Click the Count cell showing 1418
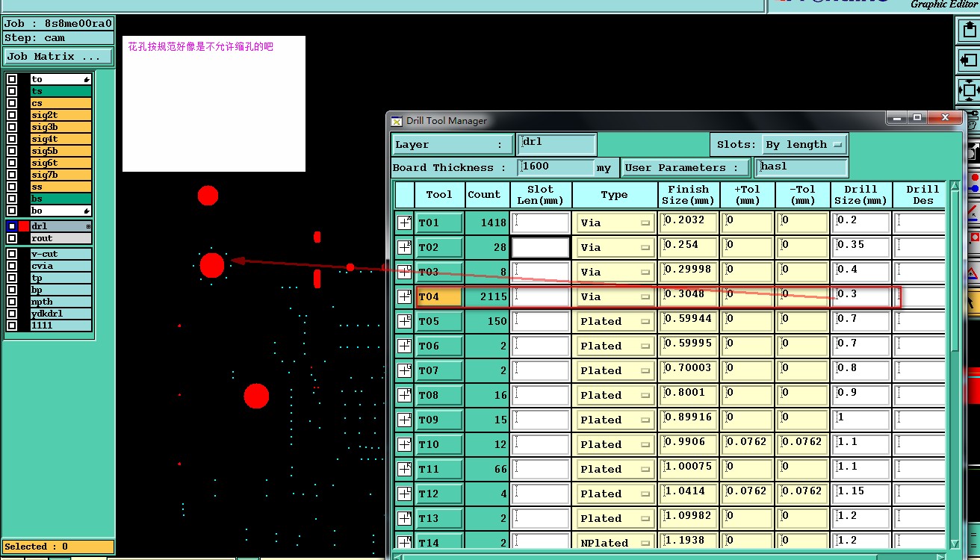 487,223
